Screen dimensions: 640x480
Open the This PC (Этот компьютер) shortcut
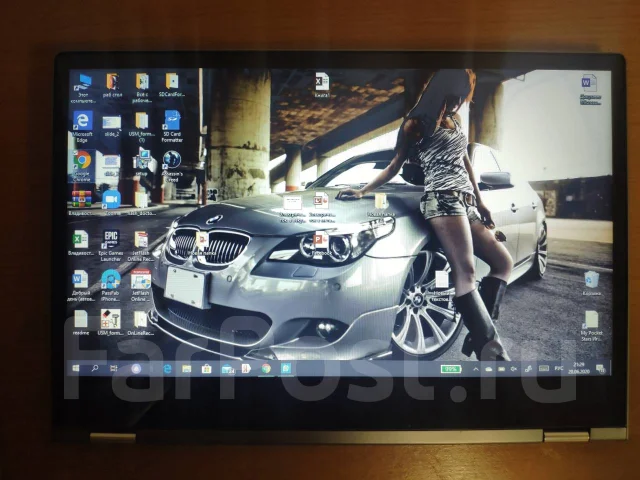[x=83, y=87]
